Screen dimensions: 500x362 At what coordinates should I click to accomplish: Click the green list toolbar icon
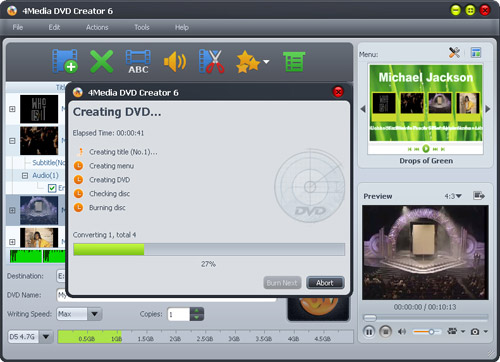click(x=294, y=62)
